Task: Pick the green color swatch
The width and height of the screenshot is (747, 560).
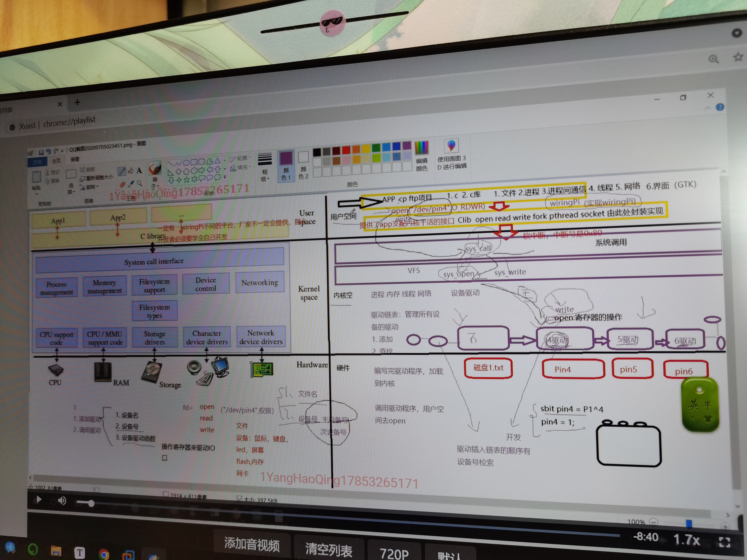Action: (376, 148)
